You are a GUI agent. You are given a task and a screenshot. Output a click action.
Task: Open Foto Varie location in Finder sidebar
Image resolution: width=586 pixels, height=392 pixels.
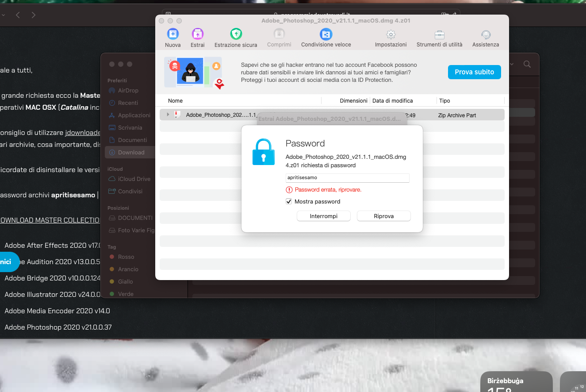click(131, 230)
